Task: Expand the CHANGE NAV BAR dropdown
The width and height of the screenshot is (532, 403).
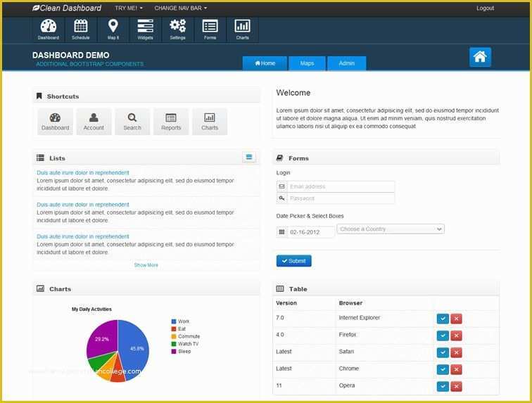Action: point(180,8)
